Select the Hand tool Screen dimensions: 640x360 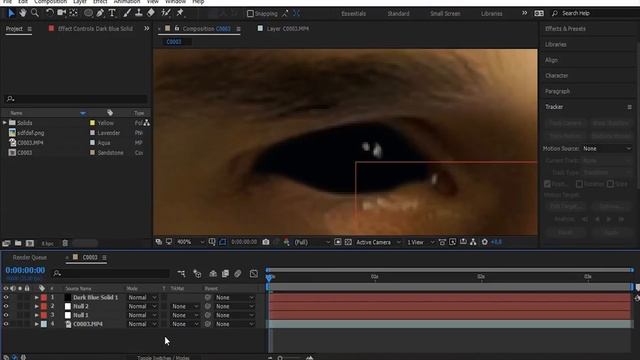23,13
